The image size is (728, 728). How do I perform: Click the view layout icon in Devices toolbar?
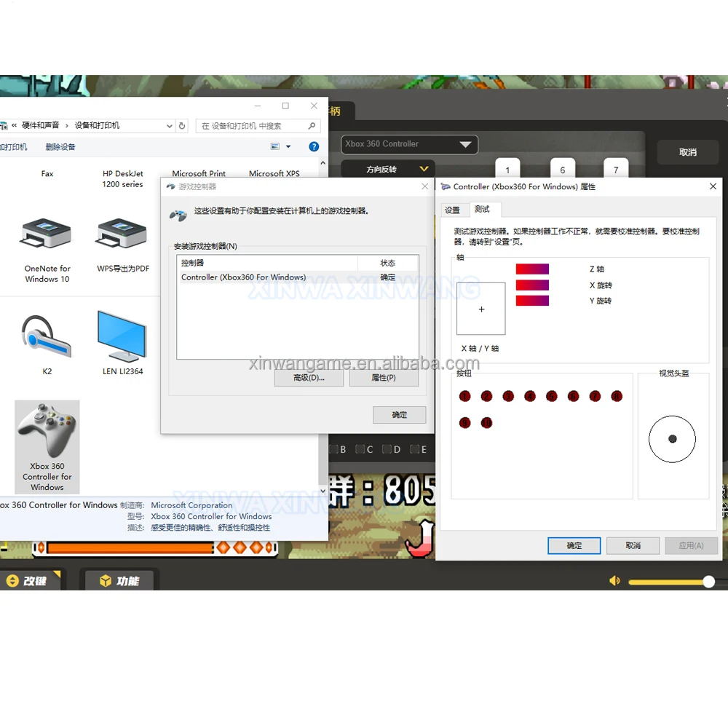click(275, 147)
